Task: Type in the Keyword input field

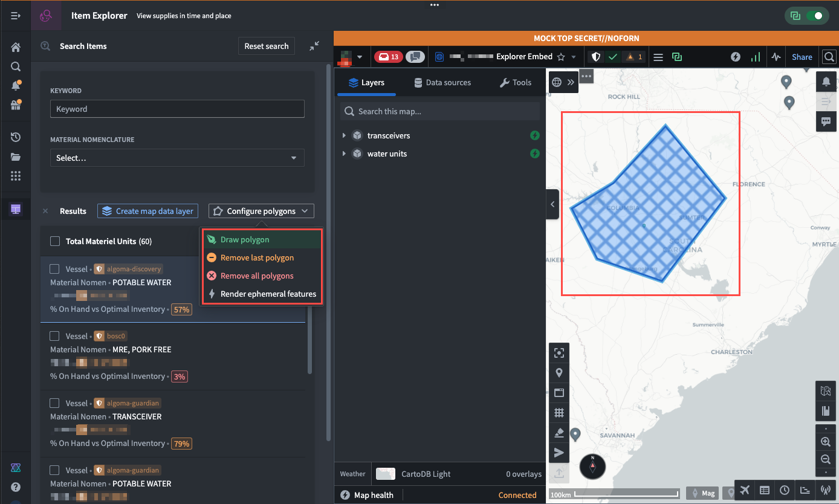Action: coord(177,109)
